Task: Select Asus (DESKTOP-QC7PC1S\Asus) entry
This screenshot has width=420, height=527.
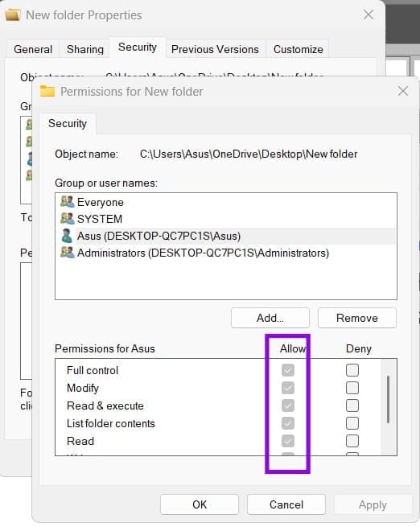Action: tap(226, 236)
